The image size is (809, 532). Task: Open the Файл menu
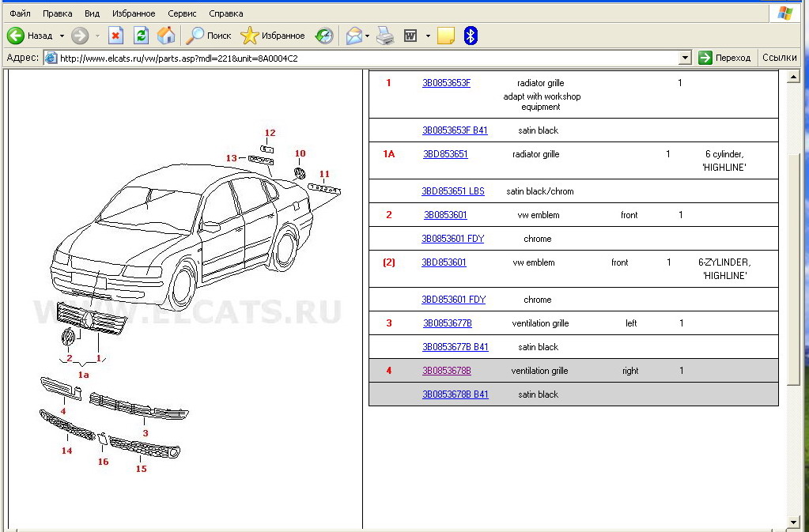coord(20,13)
